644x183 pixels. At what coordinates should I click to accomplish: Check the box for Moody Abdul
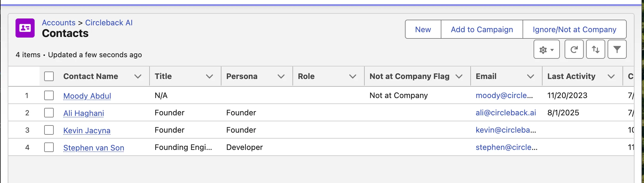tap(49, 95)
